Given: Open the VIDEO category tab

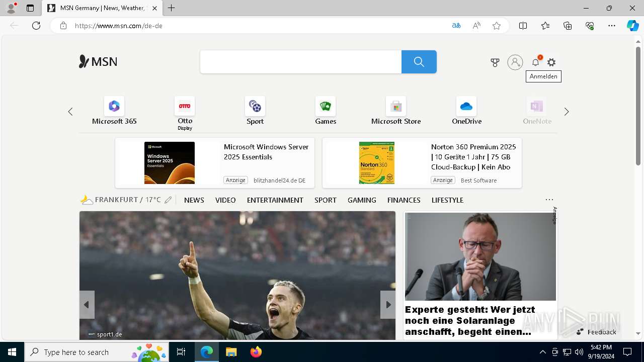Looking at the screenshot, I should pyautogui.click(x=225, y=200).
